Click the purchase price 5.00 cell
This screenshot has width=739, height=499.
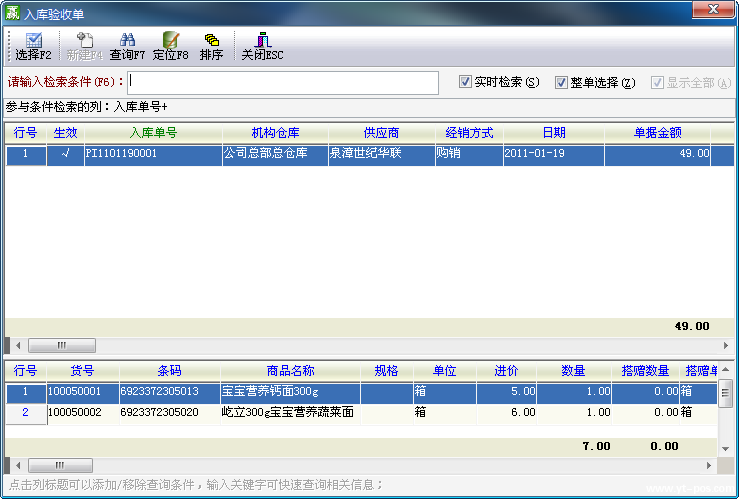tap(506, 393)
